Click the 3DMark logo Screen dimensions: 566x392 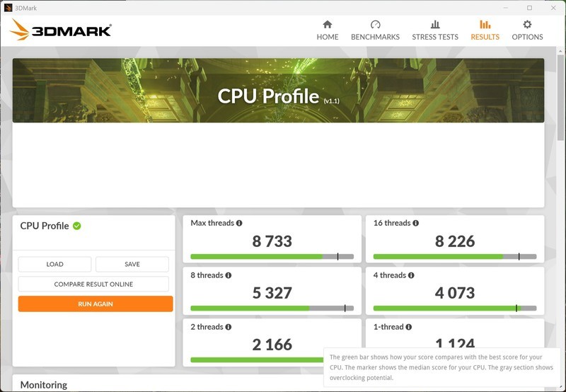pos(60,30)
